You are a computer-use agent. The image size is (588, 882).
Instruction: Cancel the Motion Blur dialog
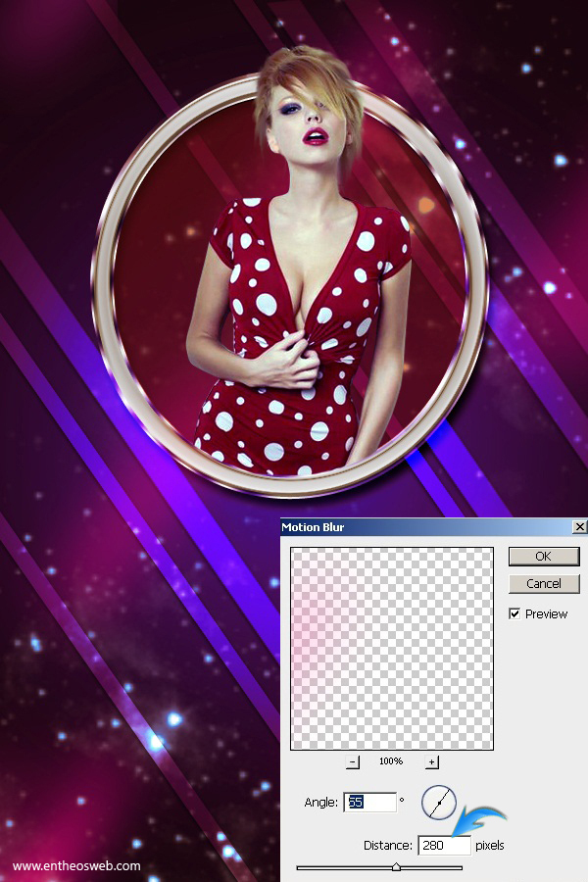[x=543, y=584]
